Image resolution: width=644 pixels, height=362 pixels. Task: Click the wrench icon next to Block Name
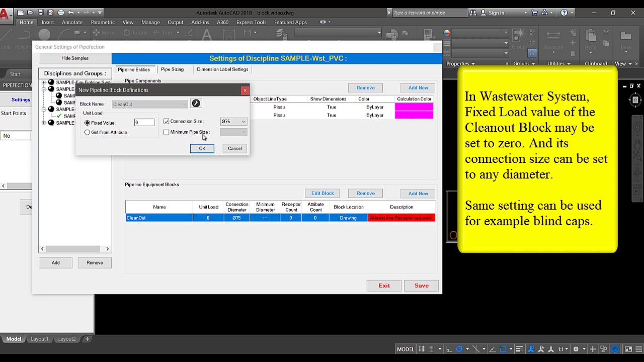pos(196,104)
